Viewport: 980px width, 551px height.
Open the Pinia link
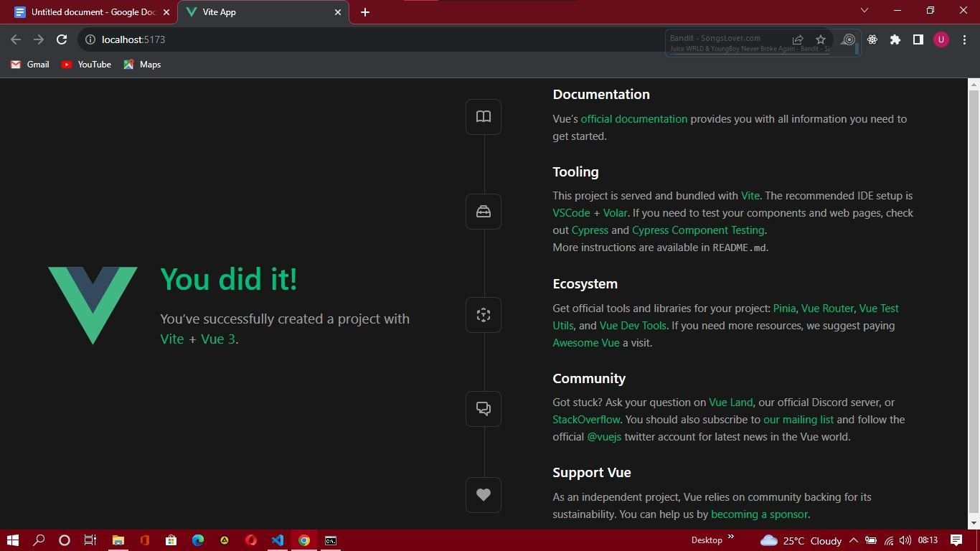coord(784,309)
